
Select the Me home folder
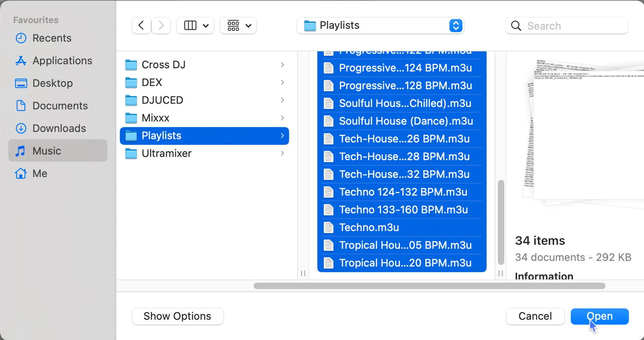(40, 173)
